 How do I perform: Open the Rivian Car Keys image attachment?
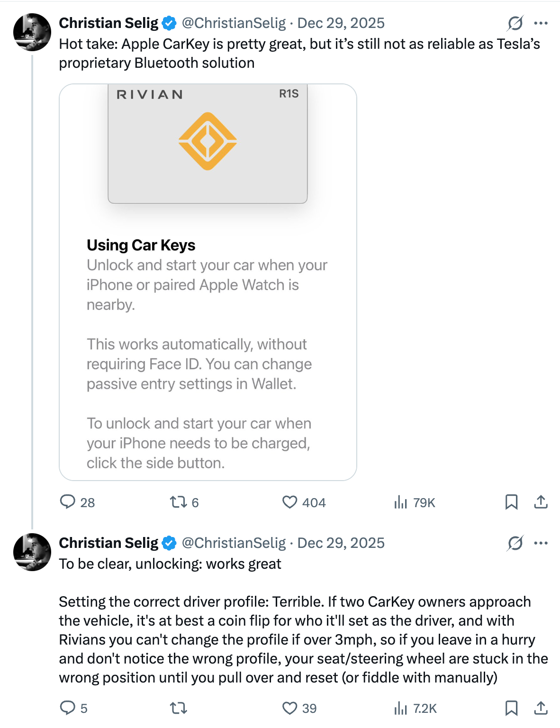208,282
